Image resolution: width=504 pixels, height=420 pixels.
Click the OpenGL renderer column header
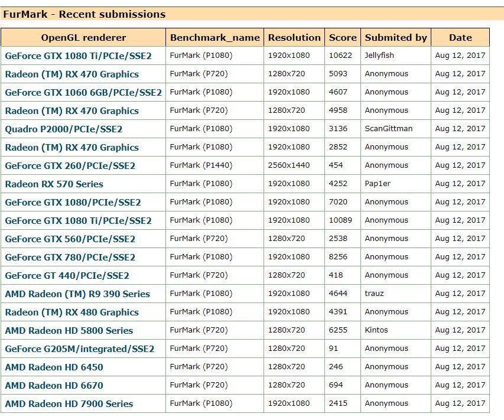(x=83, y=38)
